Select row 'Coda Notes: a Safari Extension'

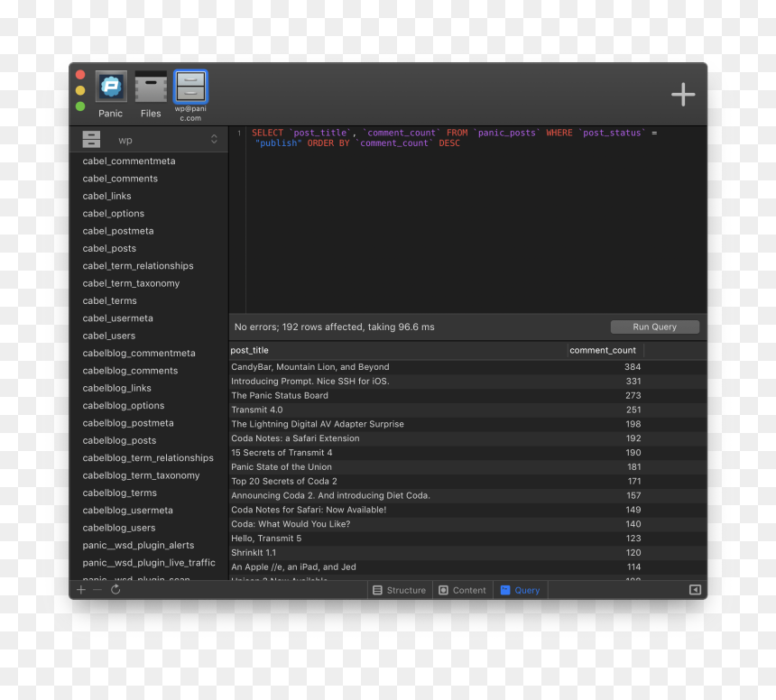[x=467, y=438]
